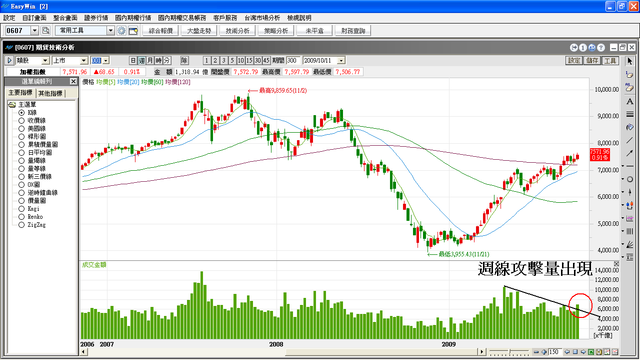Viewport: 640px width, 360px height.
Task: Select the arrow pointer tool in right toolbar
Action: coord(629,61)
